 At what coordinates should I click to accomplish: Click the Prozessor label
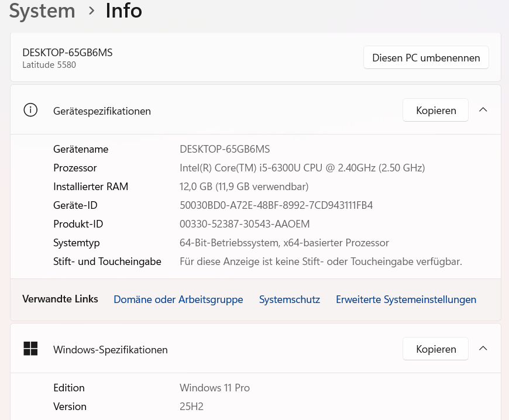point(75,168)
